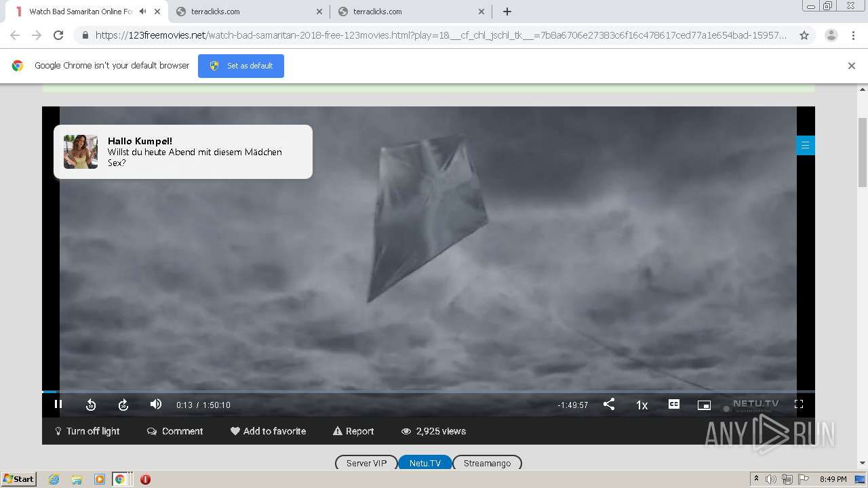Close the second terraclicks.com tab
This screenshot has height=488, width=868.
coord(481,12)
